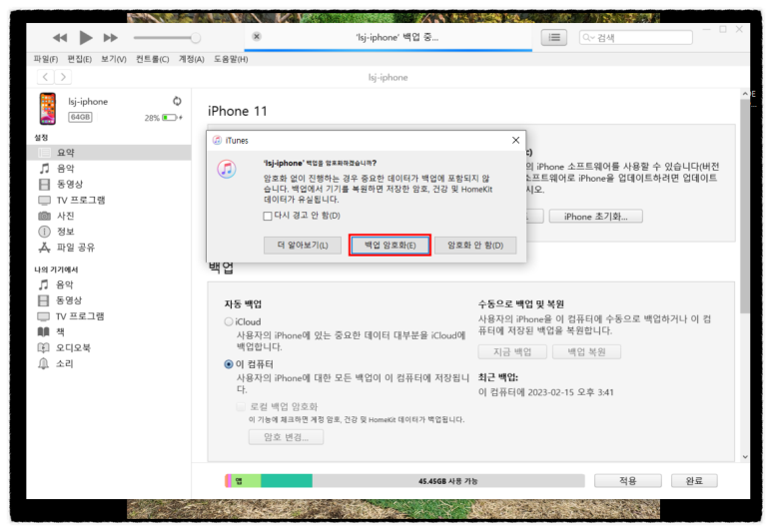
Task: Click the 지금 백업 button
Action: (512, 352)
